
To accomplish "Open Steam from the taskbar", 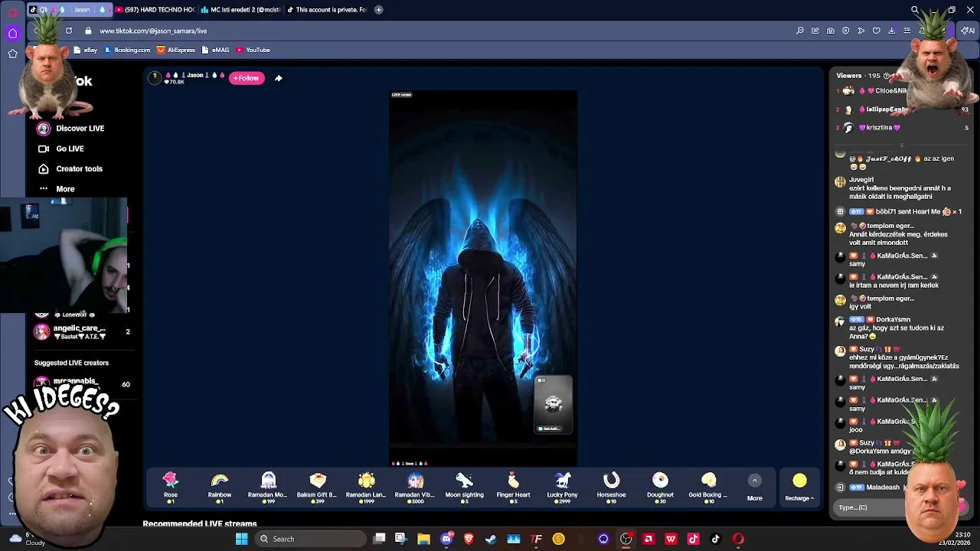I will [491, 539].
